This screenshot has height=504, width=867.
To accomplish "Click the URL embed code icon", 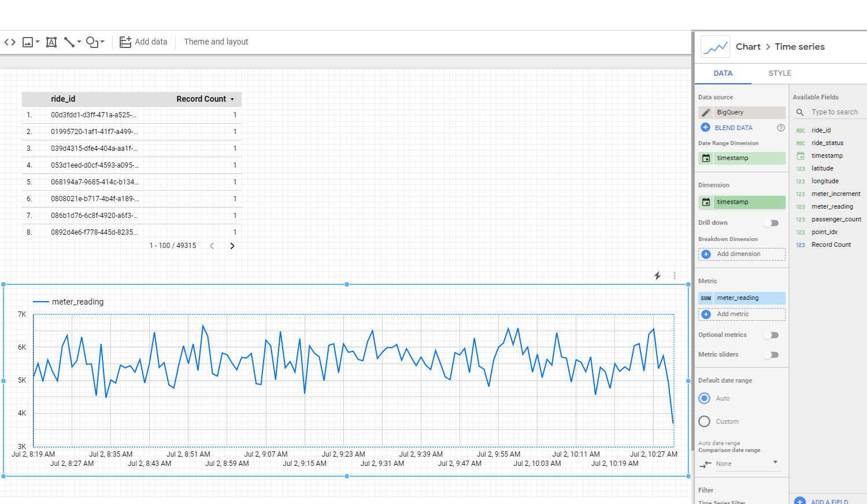I will point(10,42).
